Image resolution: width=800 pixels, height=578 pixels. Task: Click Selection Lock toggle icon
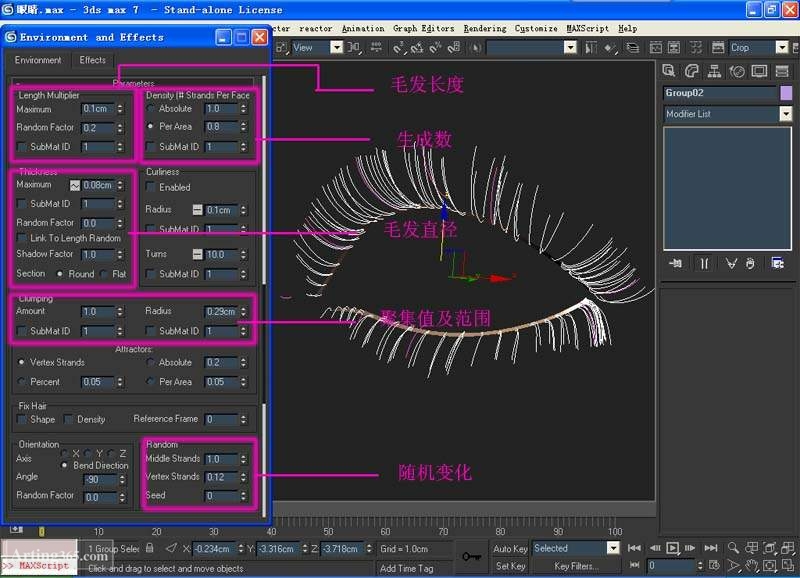tap(149, 548)
